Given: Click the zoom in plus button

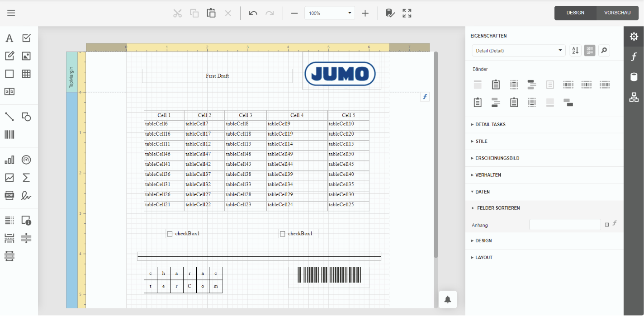Looking at the screenshot, I should coord(365,13).
